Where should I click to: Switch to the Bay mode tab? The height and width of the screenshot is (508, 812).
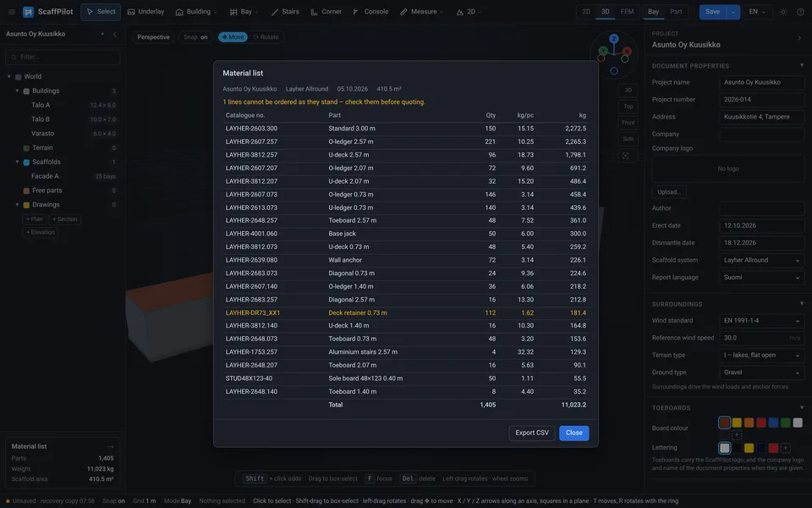653,12
